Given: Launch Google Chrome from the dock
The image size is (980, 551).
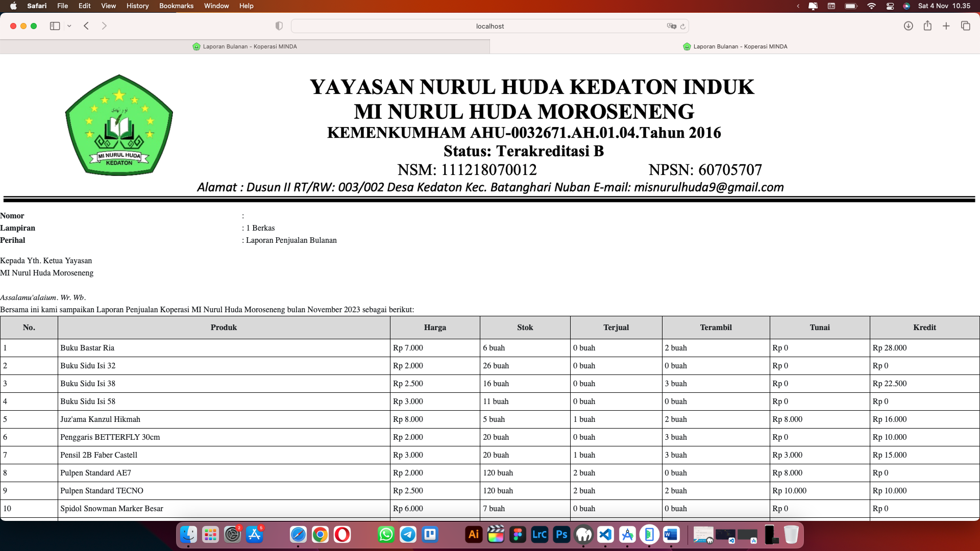Looking at the screenshot, I should pyautogui.click(x=320, y=534).
